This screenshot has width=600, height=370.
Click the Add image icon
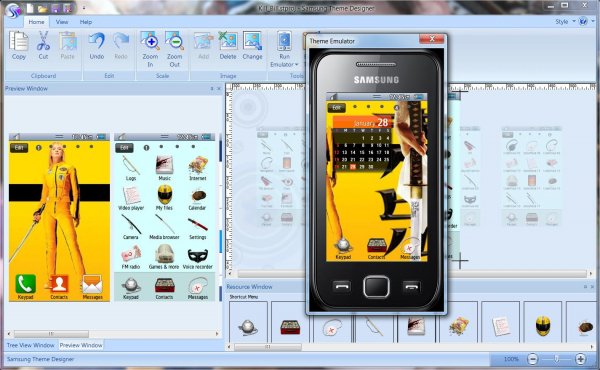pyautogui.click(x=203, y=46)
